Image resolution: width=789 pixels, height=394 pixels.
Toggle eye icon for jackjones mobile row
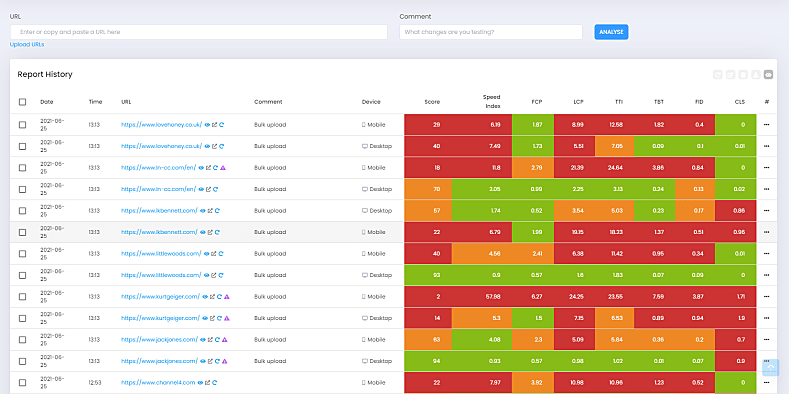tap(203, 340)
